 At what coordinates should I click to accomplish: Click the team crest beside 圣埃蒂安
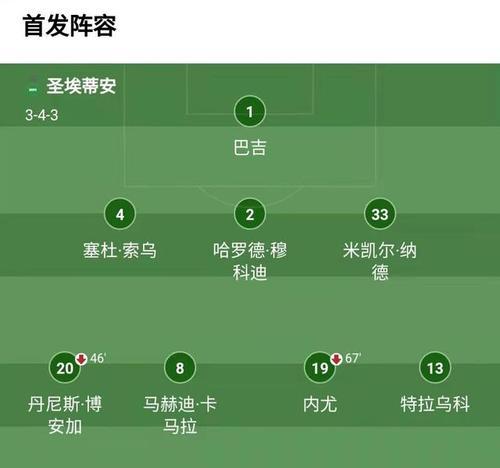(33, 85)
